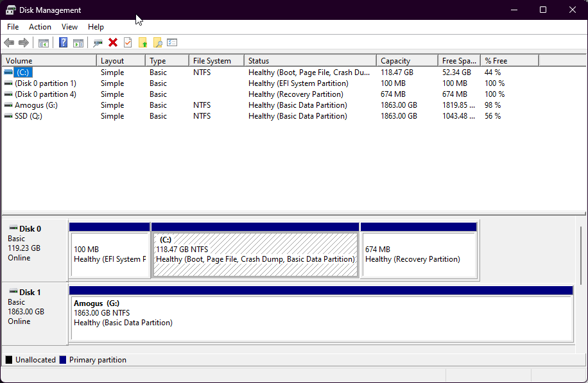Toggle the Show/Hide Console Tree icon
This screenshot has height=383, width=588.
click(44, 43)
